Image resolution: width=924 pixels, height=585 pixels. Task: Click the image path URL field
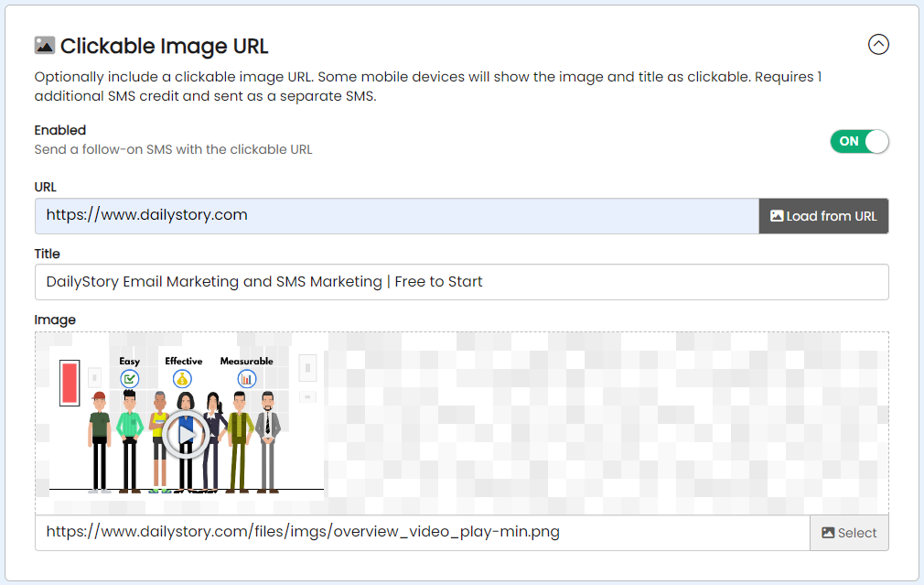422,533
